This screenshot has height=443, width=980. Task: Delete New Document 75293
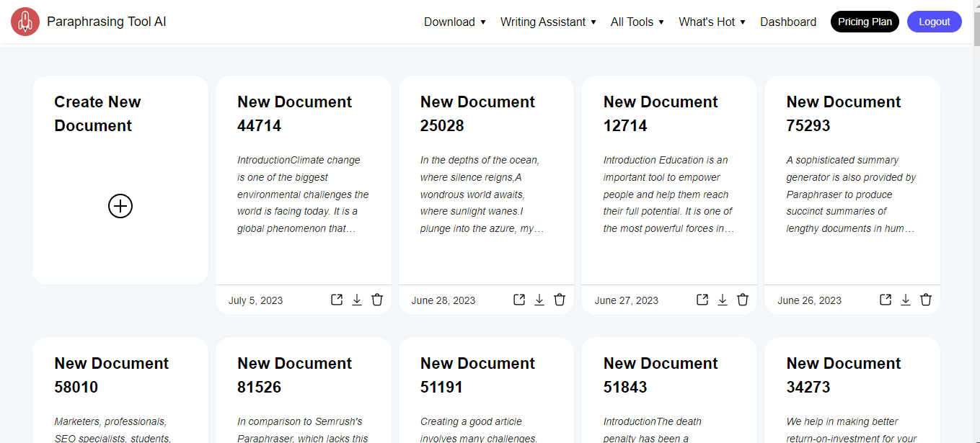pyautogui.click(x=926, y=300)
